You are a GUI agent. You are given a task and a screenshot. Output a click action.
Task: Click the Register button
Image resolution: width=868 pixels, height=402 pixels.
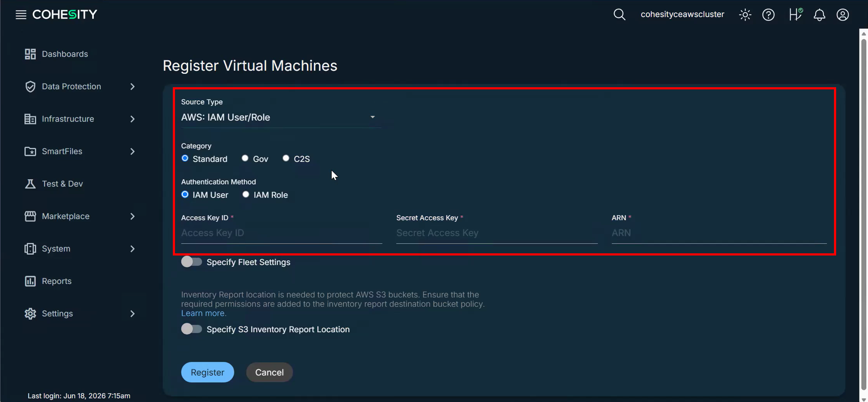pos(208,372)
